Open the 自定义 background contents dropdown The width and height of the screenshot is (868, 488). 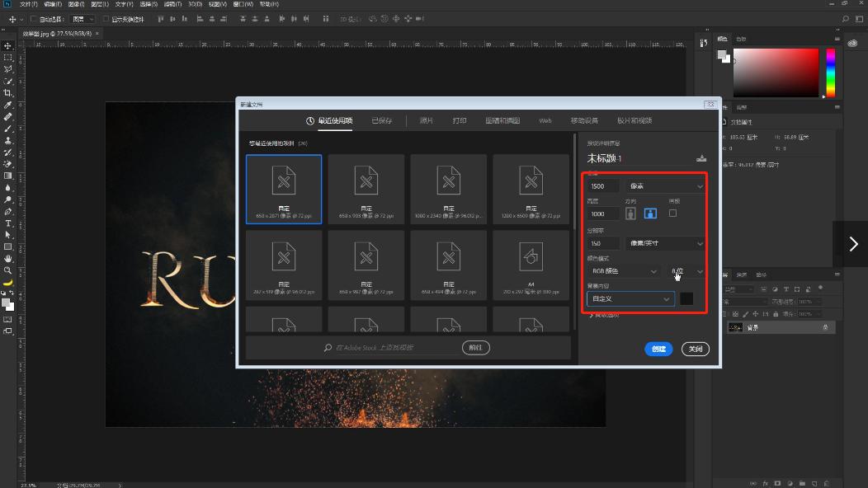(x=630, y=298)
